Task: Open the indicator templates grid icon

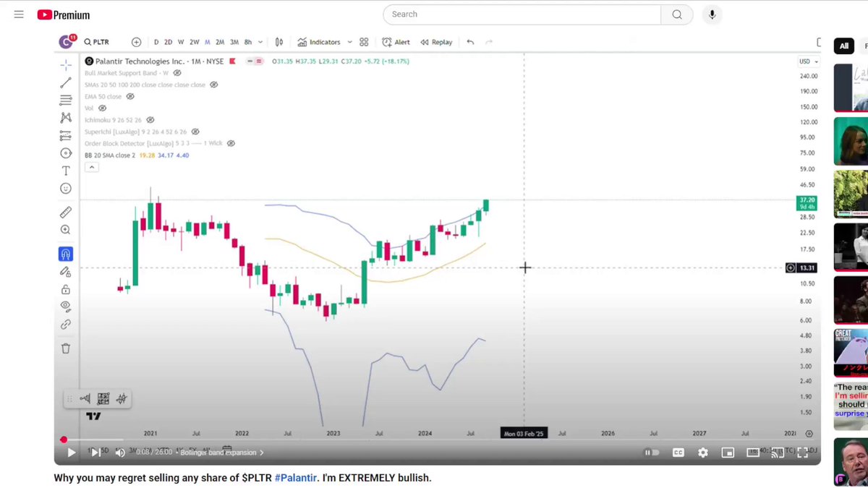Action: pyautogui.click(x=364, y=42)
